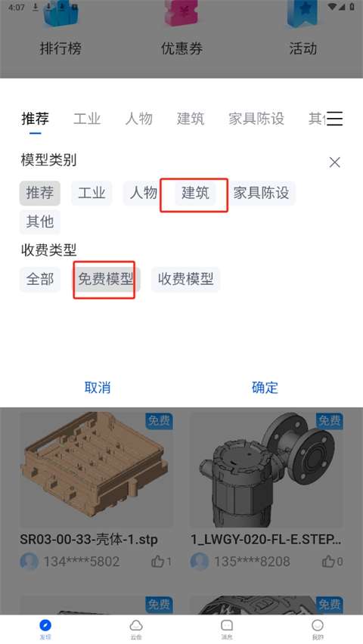This screenshot has height=644, width=363.
Task: Go to the cloud storage tab icon
Action: 136,625
